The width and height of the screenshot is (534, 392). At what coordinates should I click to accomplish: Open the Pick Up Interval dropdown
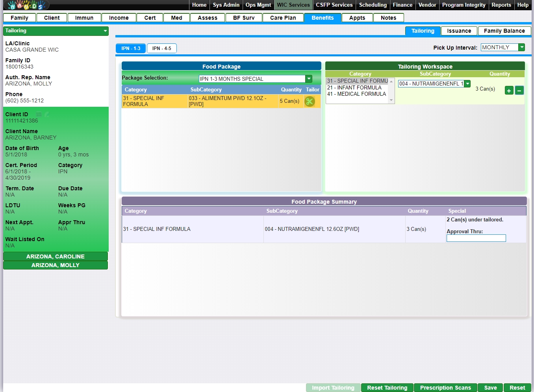point(522,47)
